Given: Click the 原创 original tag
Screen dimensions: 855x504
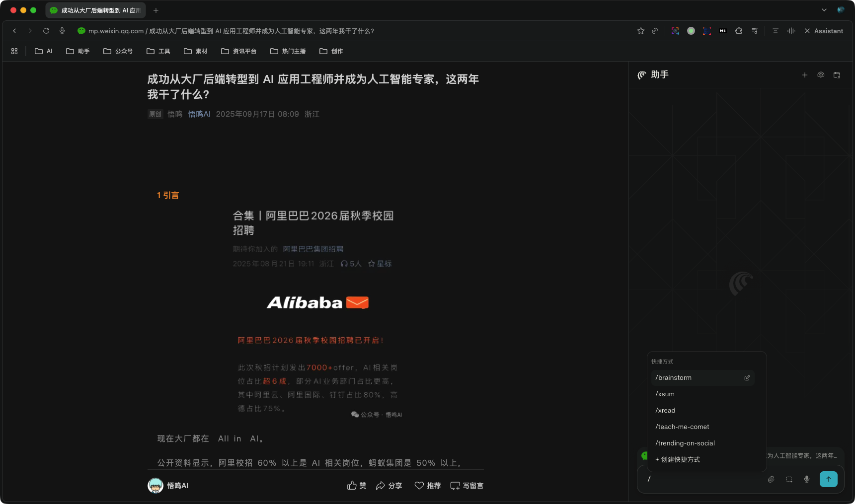Looking at the screenshot, I should pyautogui.click(x=155, y=114).
